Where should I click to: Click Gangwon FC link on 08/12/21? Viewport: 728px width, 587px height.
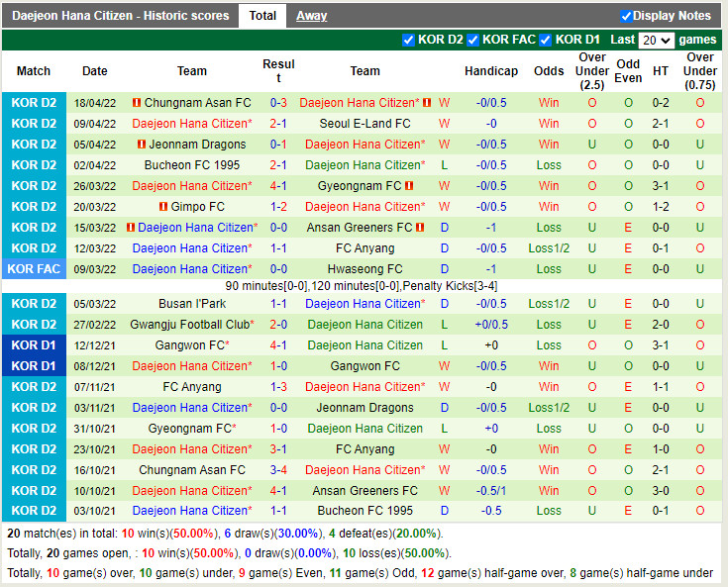click(364, 366)
